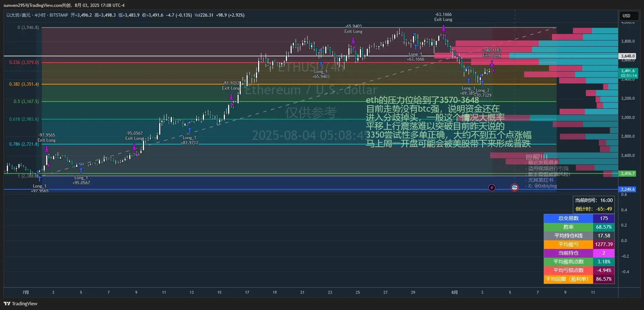Click the 3,648.0 price axis label
Screen dimensions: 644x310
[x=628, y=56]
